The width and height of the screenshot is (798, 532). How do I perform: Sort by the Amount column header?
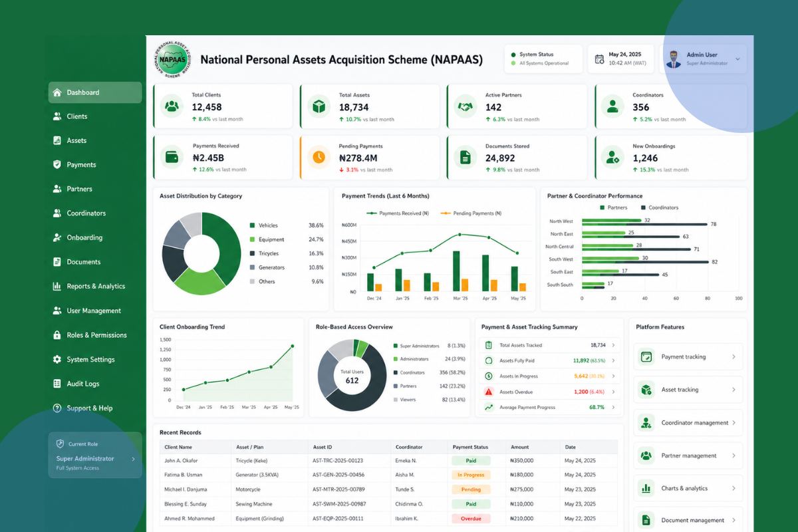point(519,447)
